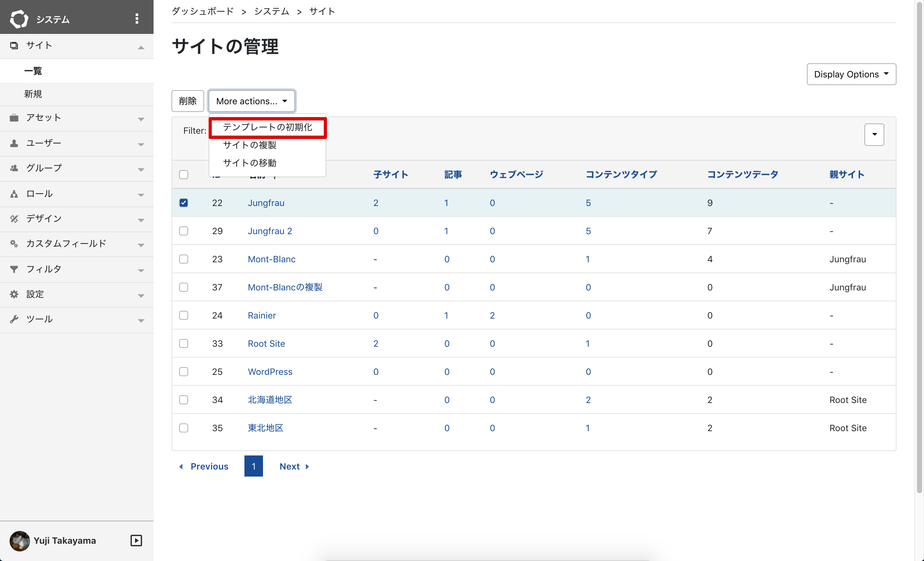Screen dimensions: 924x561
Task: Click the フィルタ funnel icon
Action: (x=14, y=269)
